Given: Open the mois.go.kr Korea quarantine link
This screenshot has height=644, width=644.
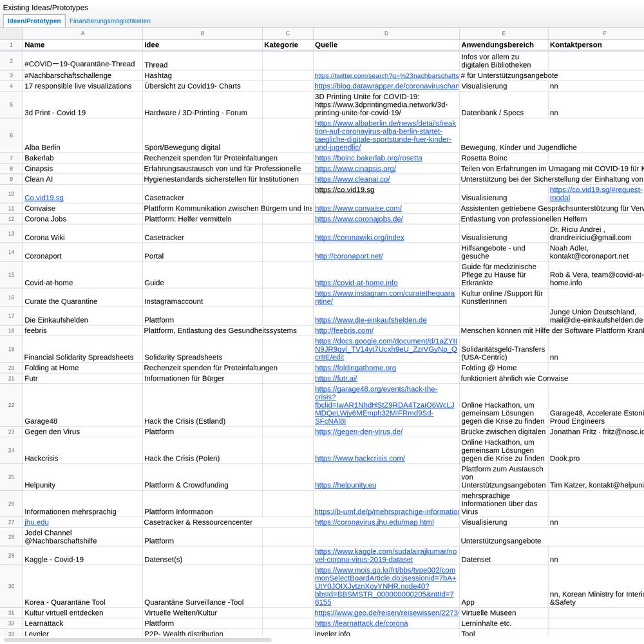Looking at the screenshot, I should (x=385, y=586).
